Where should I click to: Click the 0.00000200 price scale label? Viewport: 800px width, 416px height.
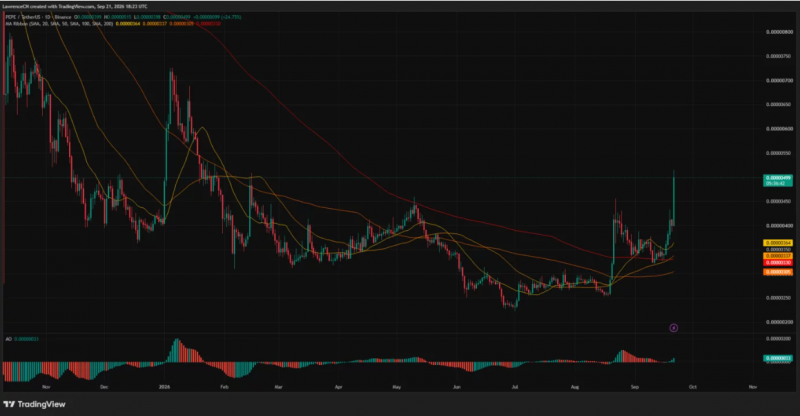tap(779, 322)
